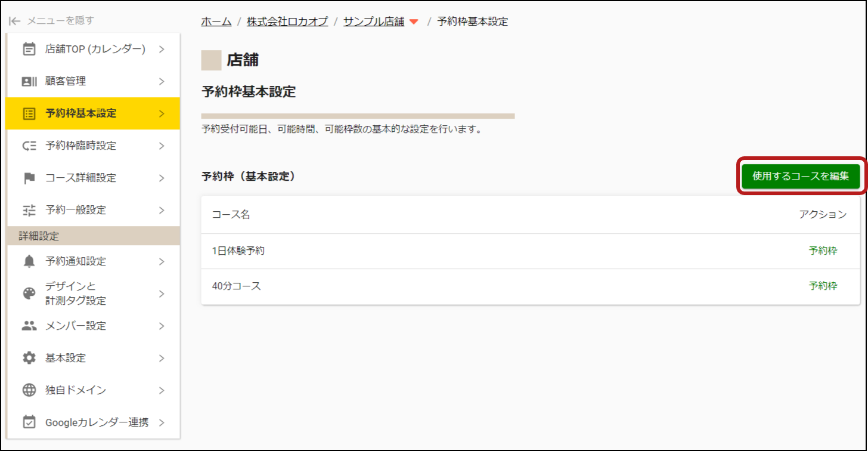Click the gear icon for 基本設定
The width and height of the screenshot is (868, 451).
click(x=29, y=358)
